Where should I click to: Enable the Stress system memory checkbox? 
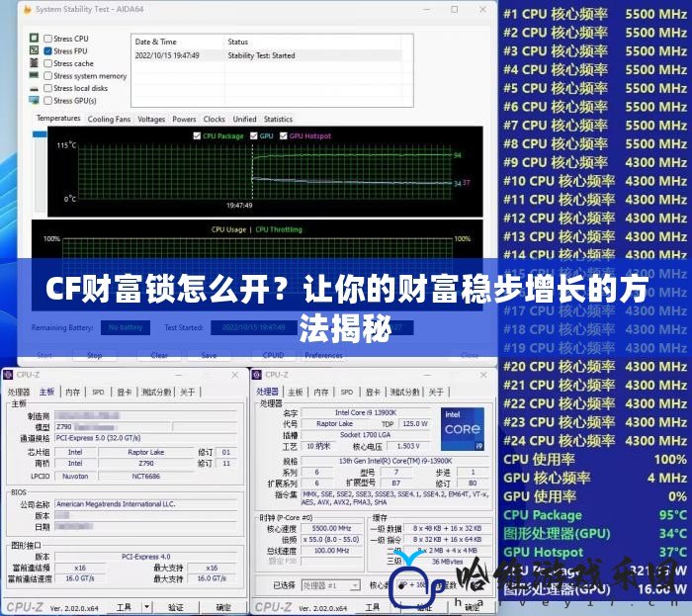48,75
